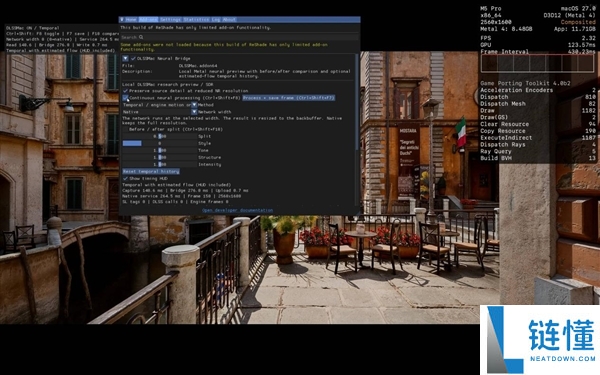Image resolution: width=600 pixels, height=375 pixels.
Task: Uncheck Preserve source detail at reduced resolution
Action: 125,91
